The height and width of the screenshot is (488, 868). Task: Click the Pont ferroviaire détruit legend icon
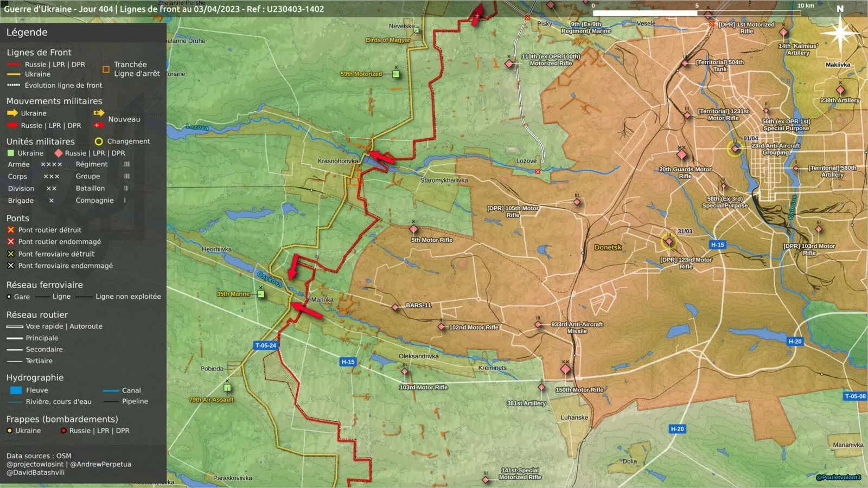click(10, 254)
